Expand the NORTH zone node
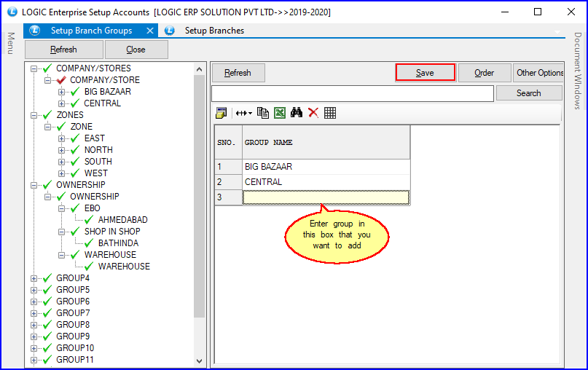This screenshot has width=588, height=370. point(61,150)
